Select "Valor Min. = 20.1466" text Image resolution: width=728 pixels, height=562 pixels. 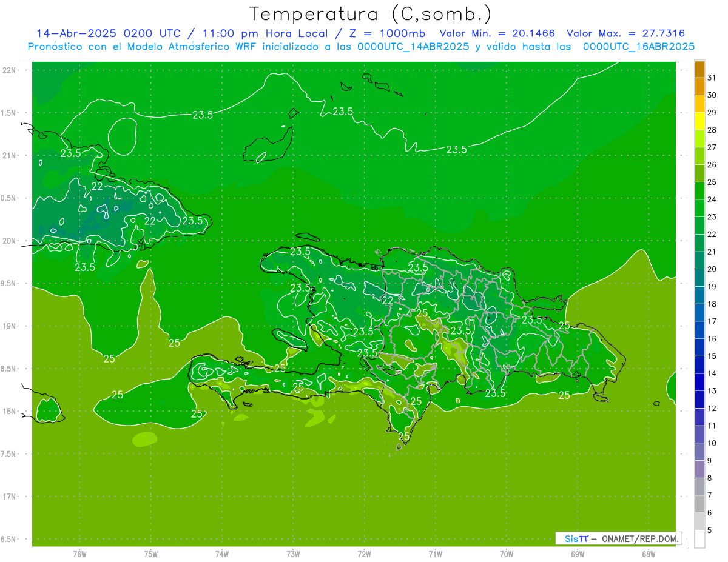pyautogui.click(x=497, y=33)
